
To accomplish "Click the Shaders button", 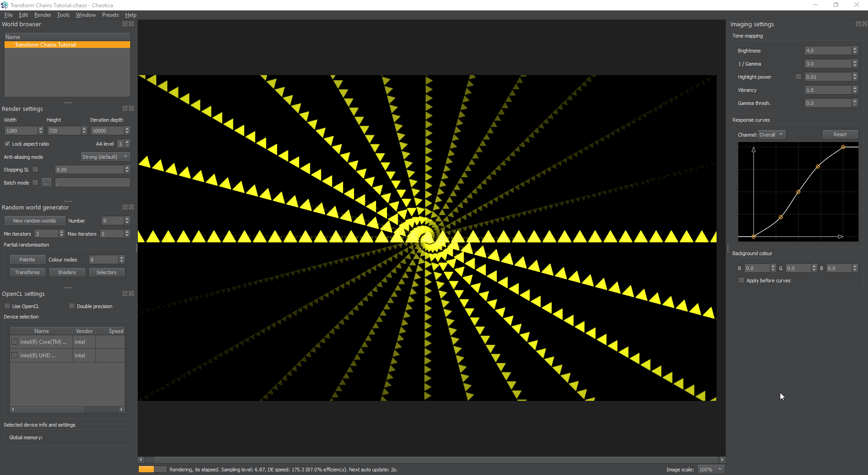I will pos(67,272).
